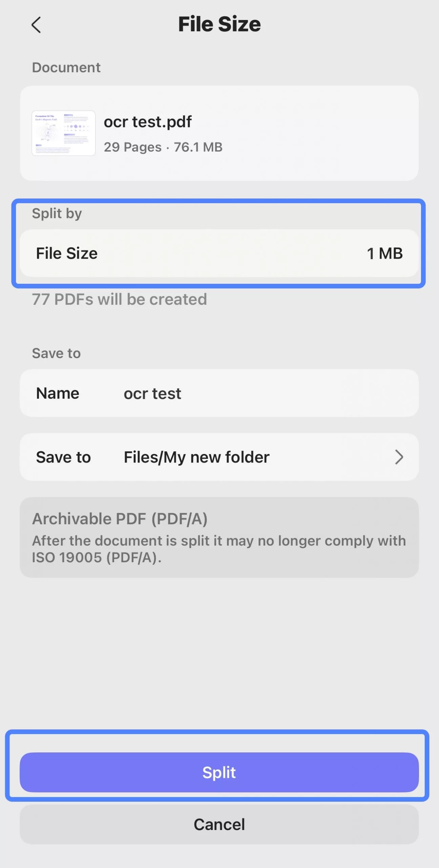Choose a new output folder via the chevron
The height and width of the screenshot is (868, 439).
pyautogui.click(x=400, y=457)
